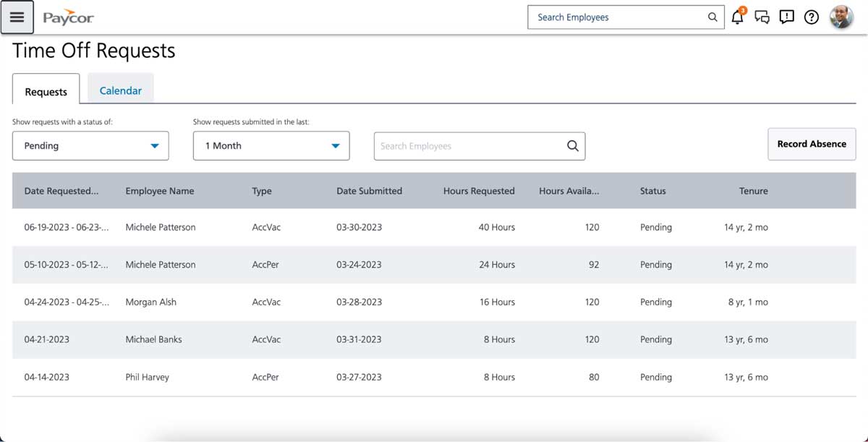Sort by the Date Submitted column

coord(369,191)
